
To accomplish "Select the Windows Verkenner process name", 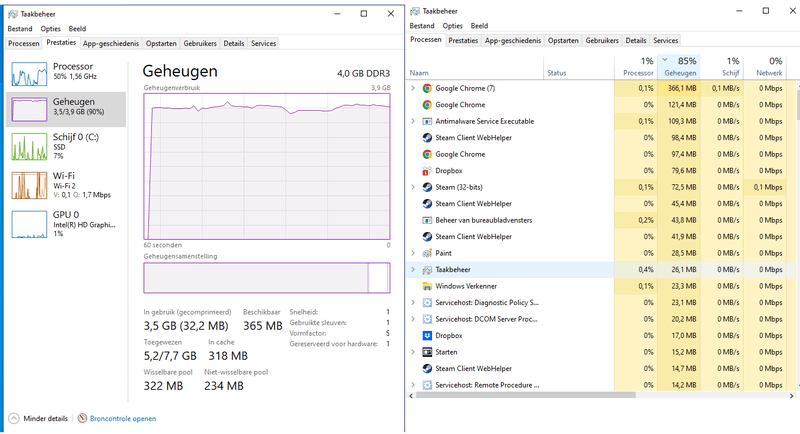I will [x=466, y=286].
